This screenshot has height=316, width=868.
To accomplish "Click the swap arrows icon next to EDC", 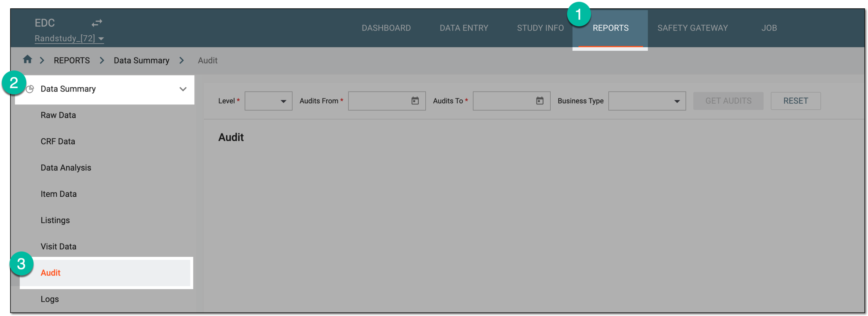I will [97, 23].
